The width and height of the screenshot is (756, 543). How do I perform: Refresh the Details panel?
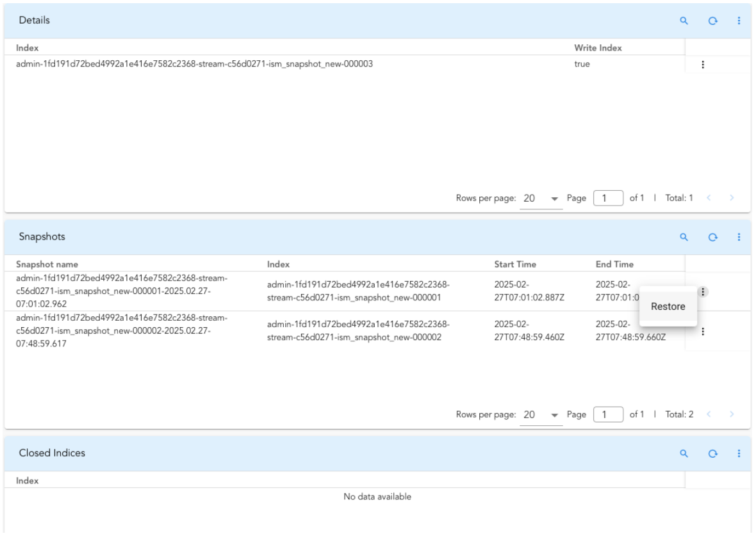(712, 20)
